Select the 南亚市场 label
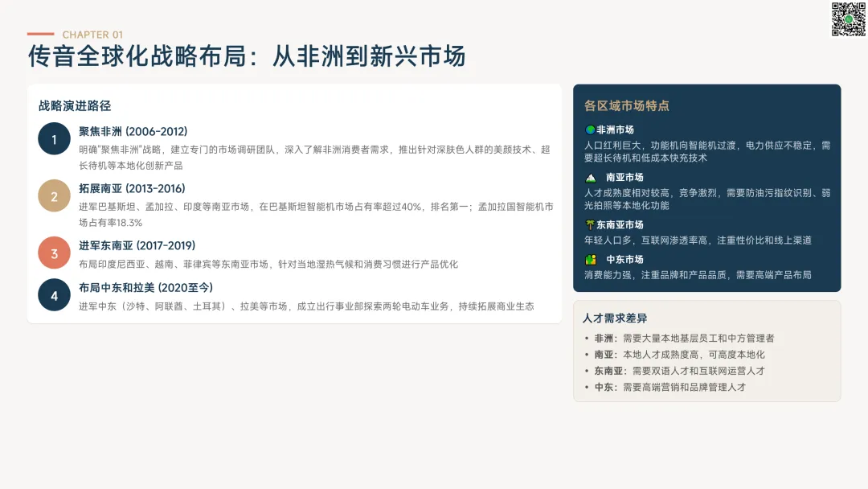This screenshot has height=489, width=868. [624, 177]
